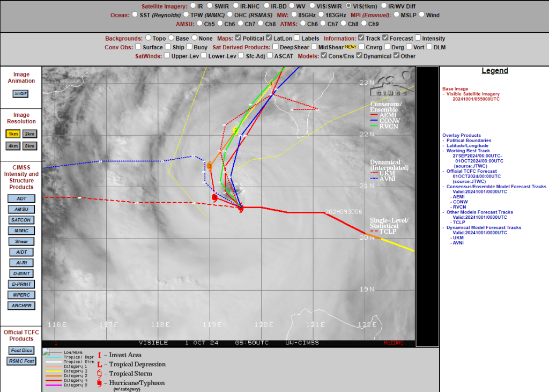Enable Buoy observations checkbox
Image resolution: width=549 pixels, height=392 pixels.
[189, 46]
